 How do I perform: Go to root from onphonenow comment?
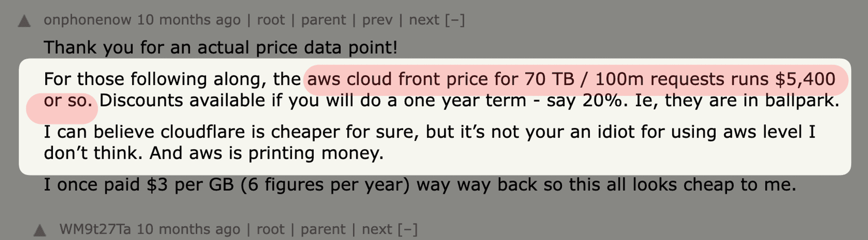coord(271,20)
